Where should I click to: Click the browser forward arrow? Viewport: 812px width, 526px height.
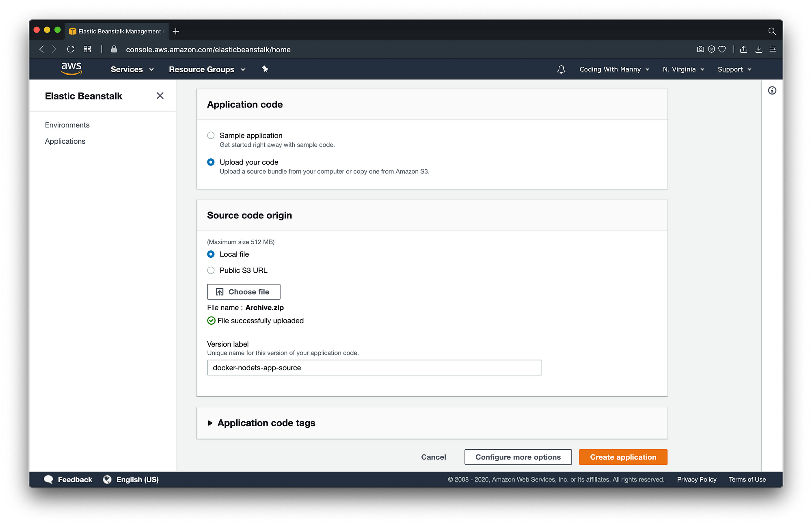[54, 49]
